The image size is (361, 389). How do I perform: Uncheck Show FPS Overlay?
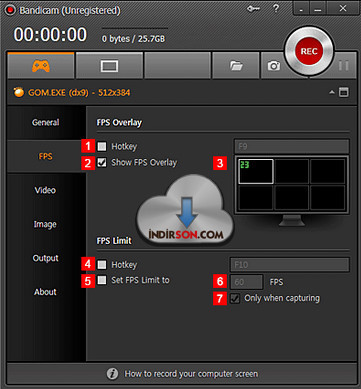click(102, 163)
